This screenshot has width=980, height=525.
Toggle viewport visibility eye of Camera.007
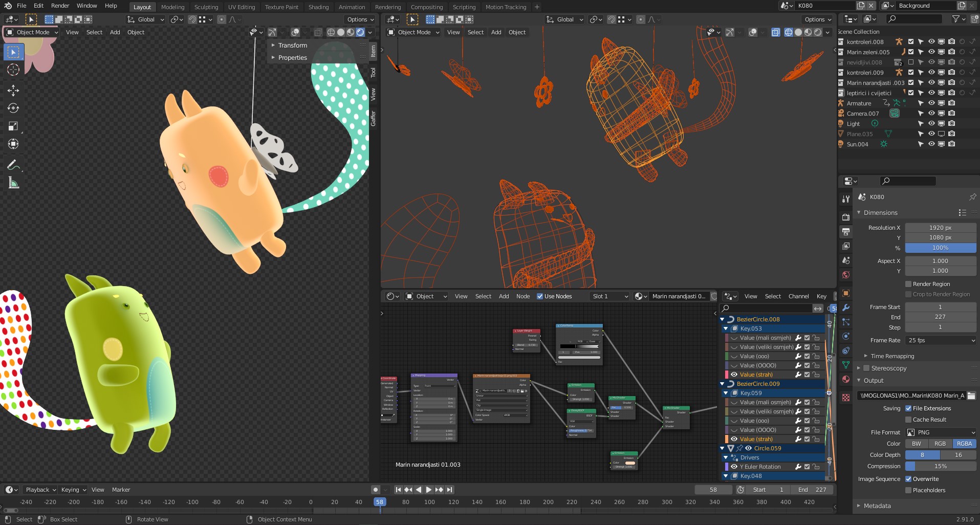coord(931,114)
